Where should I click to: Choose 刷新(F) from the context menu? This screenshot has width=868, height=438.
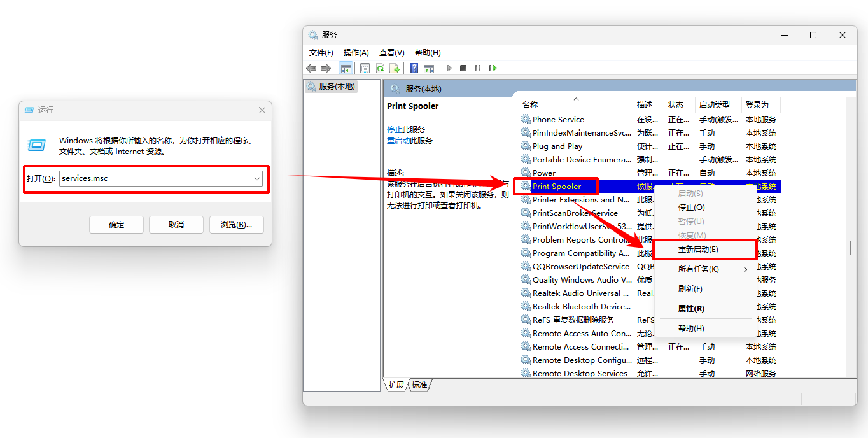705,289
